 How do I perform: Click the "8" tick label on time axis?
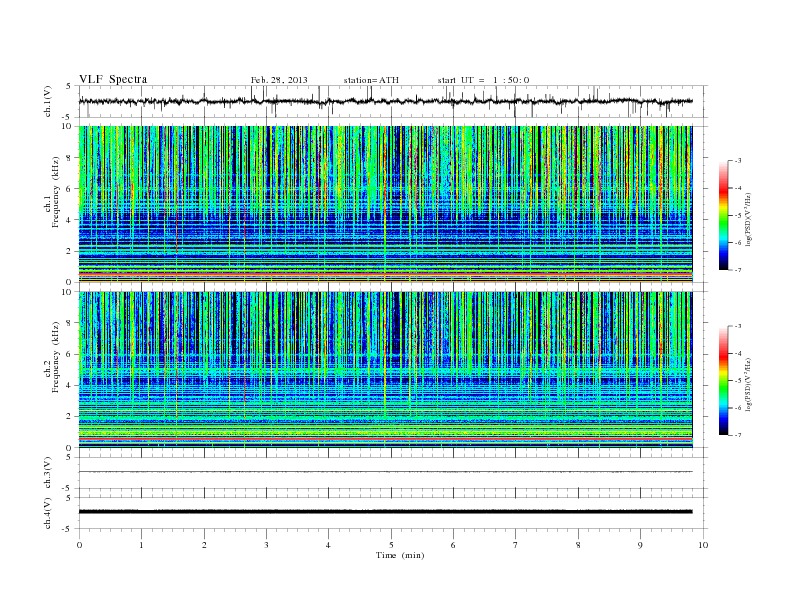click(578, 545)
